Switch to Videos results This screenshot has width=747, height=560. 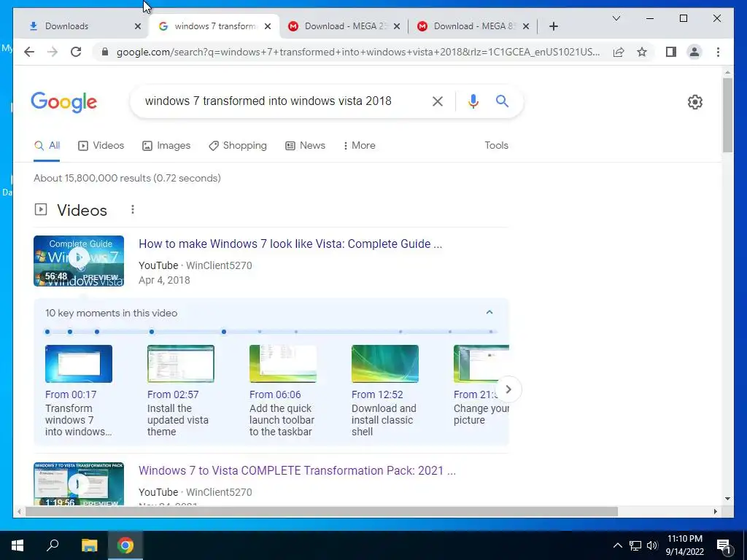coord(101,146)
